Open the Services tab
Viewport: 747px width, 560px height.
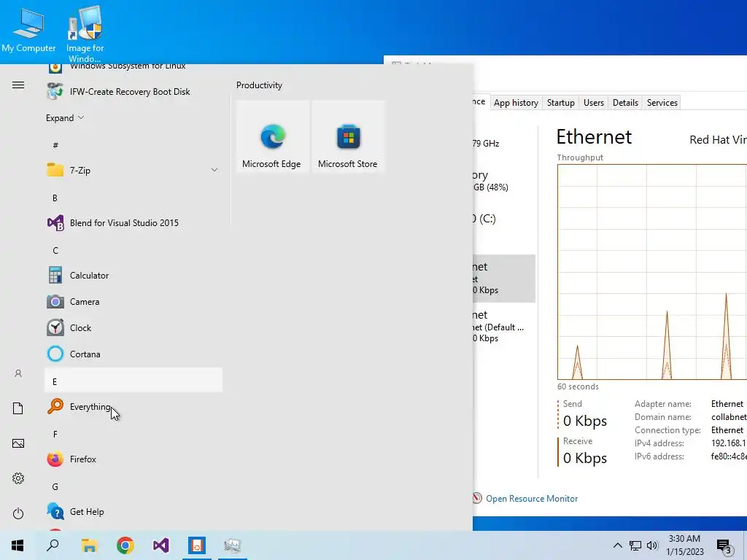662,102
